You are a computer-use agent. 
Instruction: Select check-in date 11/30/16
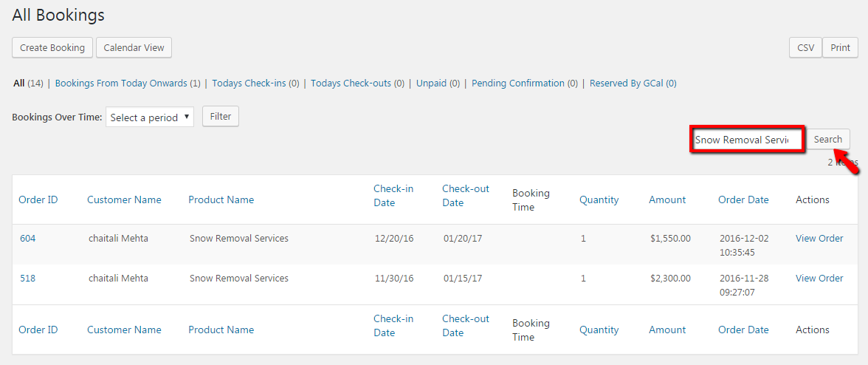(x=394, y=279)
